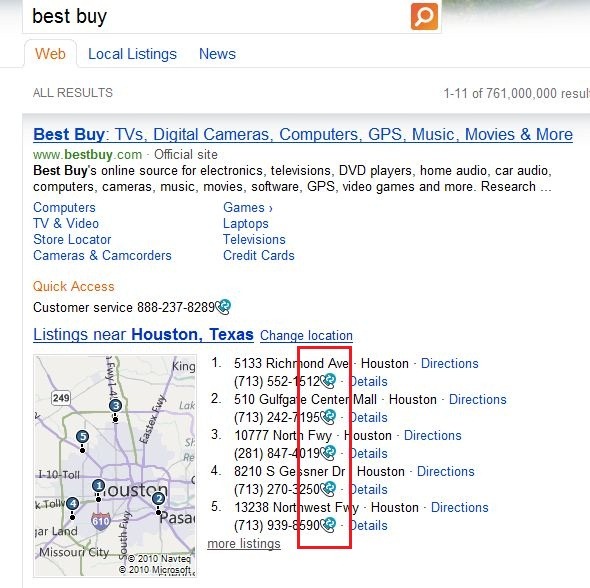The image size is (590, 588).
Task: Open more listings link
Action: pyautogui.click(x=244, y=544)
